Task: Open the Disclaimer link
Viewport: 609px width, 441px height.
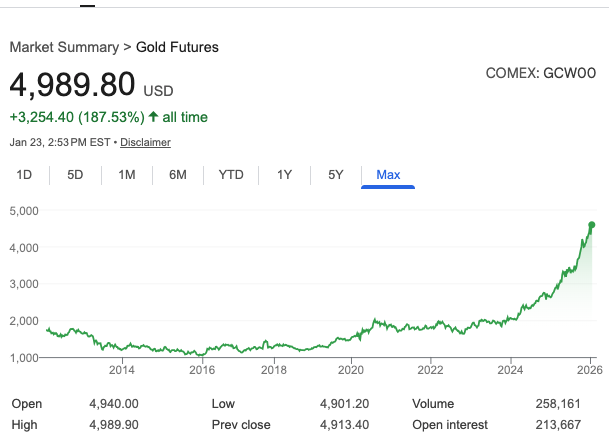Action: [x=146, y=142]
